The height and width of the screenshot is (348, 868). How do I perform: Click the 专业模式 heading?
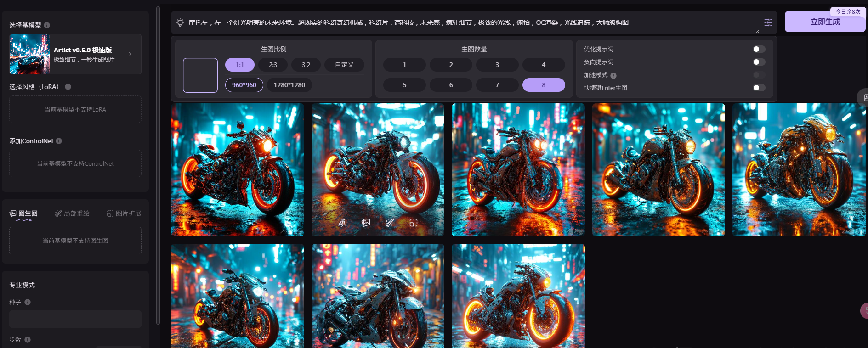22,285
